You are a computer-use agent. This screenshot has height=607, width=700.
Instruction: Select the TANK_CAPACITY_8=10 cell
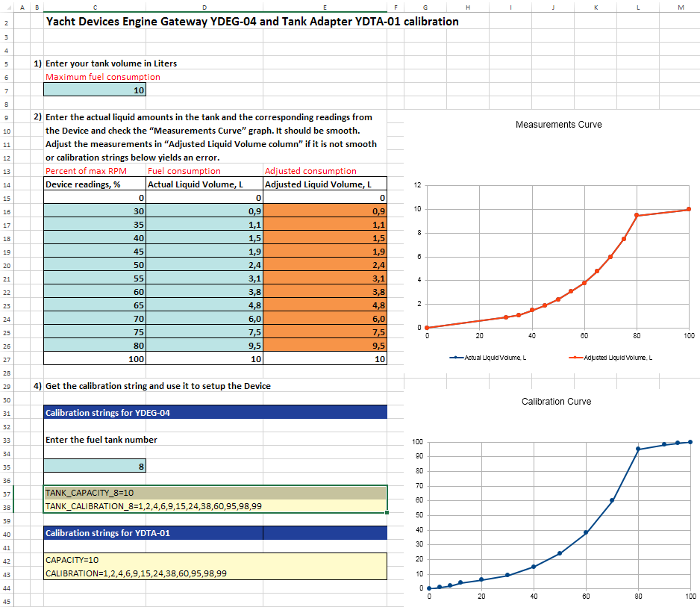point(215,493)
